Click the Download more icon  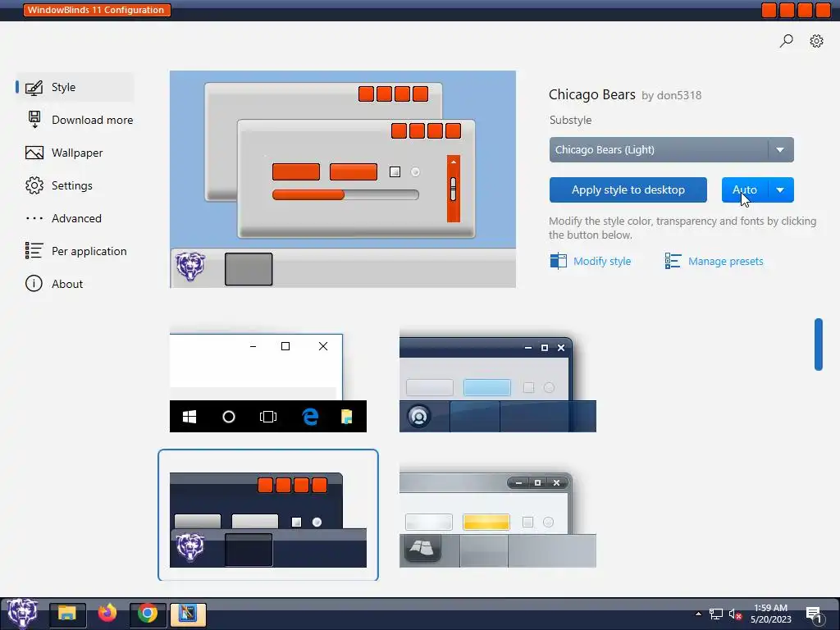(34, 120)
